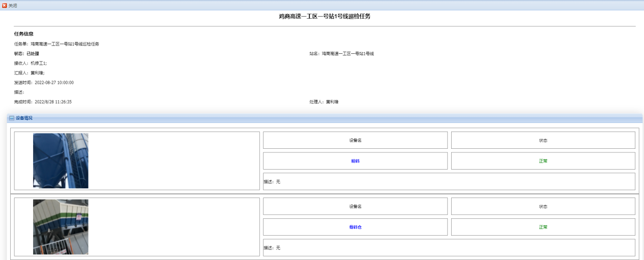Click the 站名 field on the right

tap(341, 53)
